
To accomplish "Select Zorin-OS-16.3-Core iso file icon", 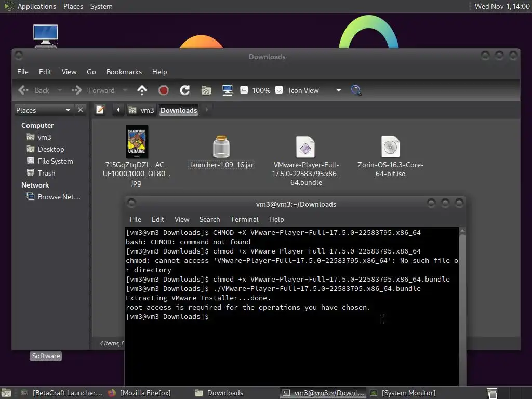I will [x=390, y=147].
